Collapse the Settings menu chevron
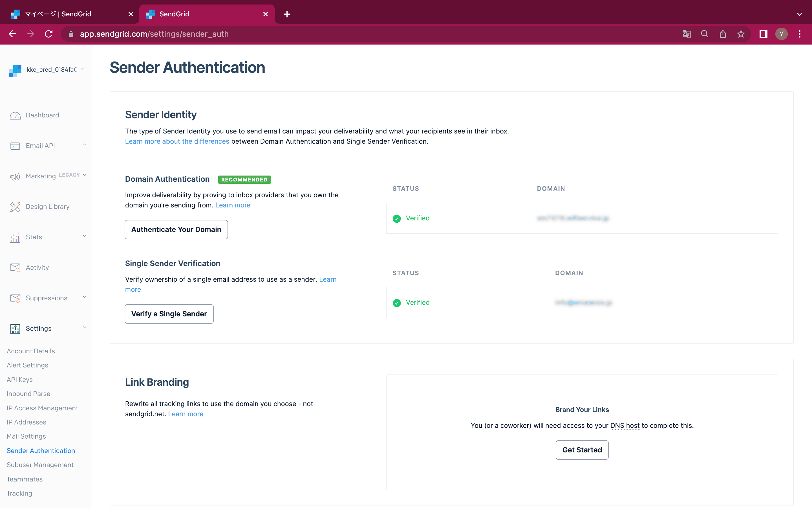The width and height of the screenshot is (812, 508). (85, 328)
